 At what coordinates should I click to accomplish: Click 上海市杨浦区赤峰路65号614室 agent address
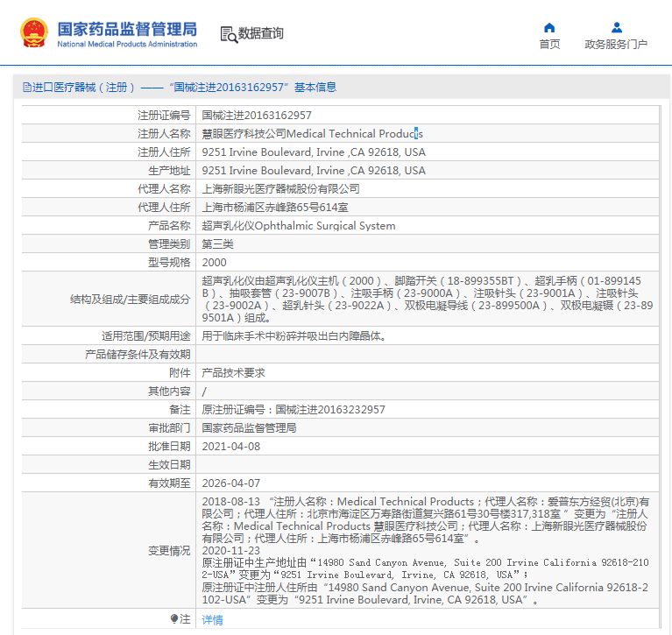click(x=275, y=208)
